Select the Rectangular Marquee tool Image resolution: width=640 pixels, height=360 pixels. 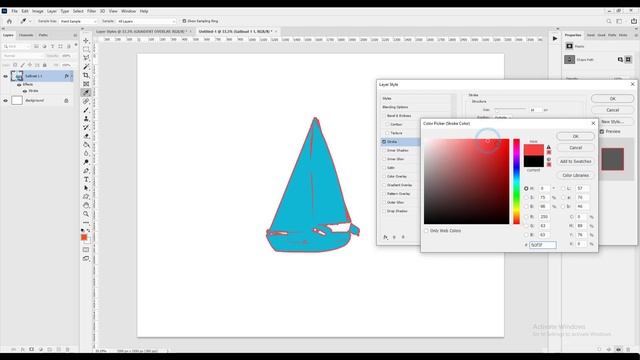pos(86,49)
